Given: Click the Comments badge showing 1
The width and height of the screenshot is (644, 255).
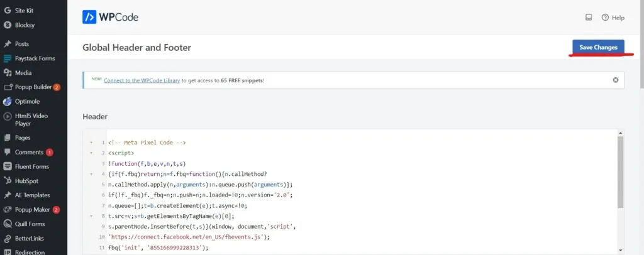Looking at the screenshot, I should [49, 153].
